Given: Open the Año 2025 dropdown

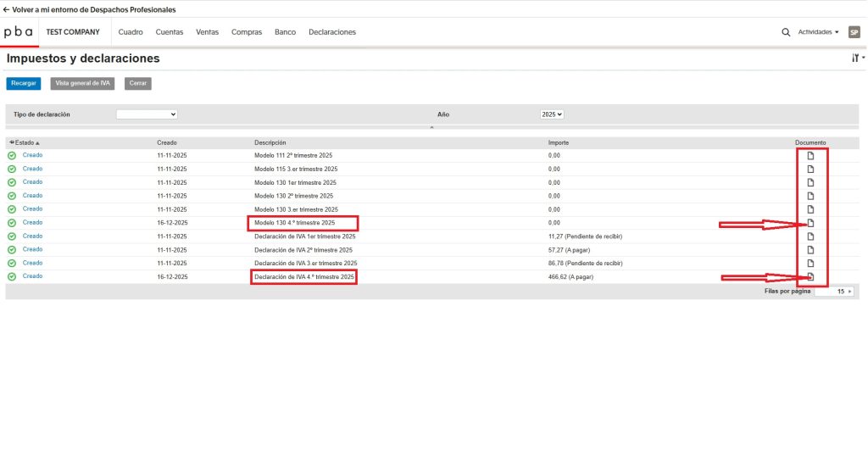Looking at the screenshot, I should point(552,114).
